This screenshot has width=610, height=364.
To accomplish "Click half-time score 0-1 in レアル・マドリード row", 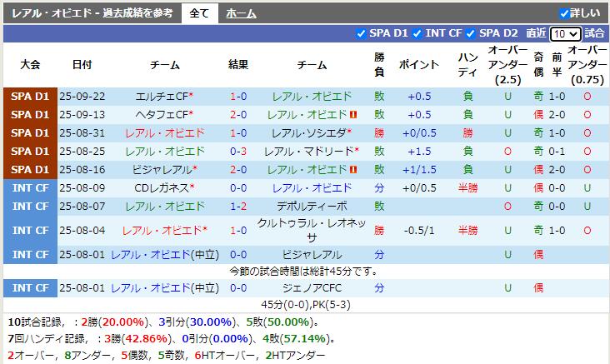I will [x=557, y=152].
